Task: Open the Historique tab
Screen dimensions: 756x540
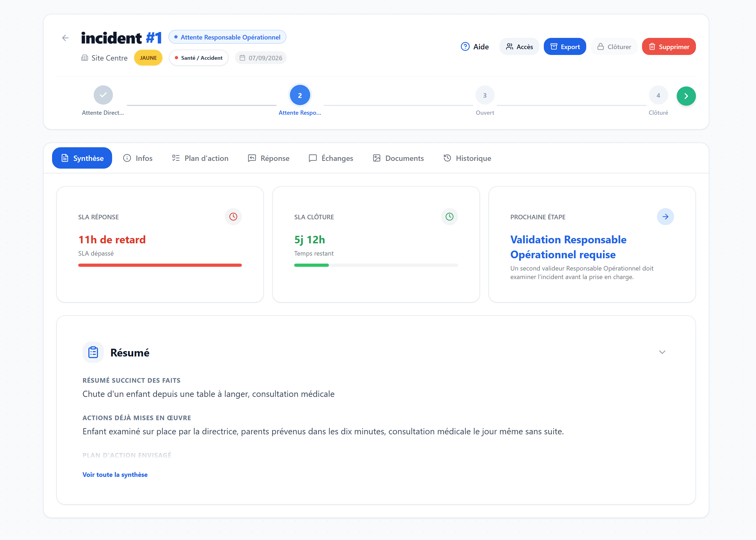Action: (x=467, y=158)
